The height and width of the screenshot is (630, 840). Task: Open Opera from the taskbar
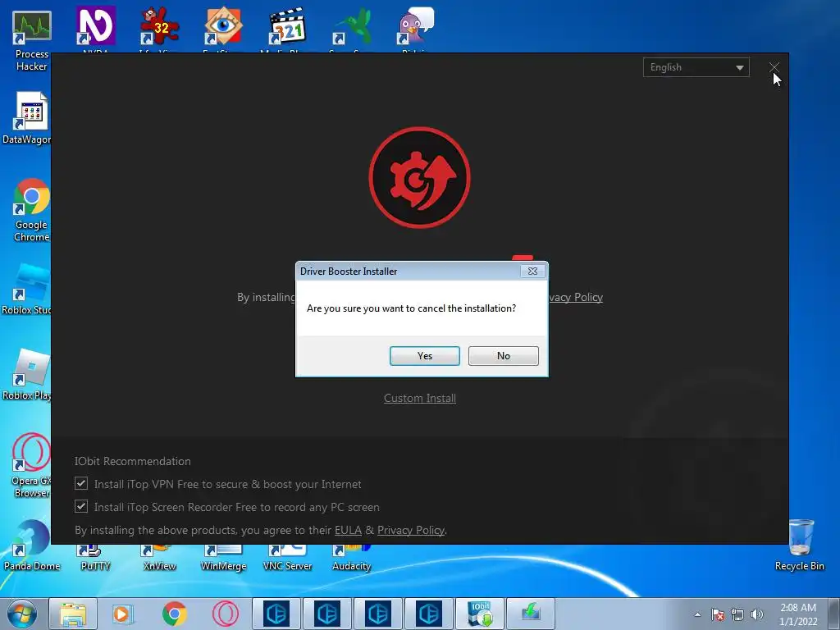click(226, 614)
